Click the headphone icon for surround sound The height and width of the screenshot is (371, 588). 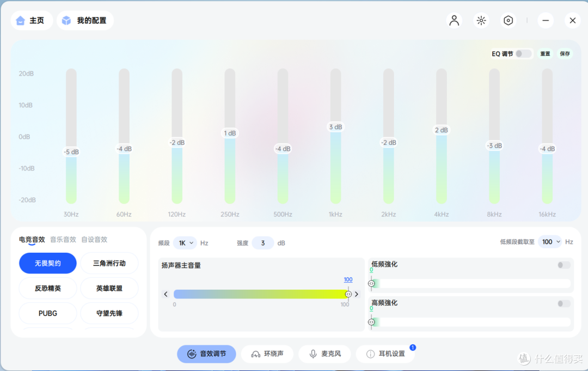tap(256, 354)
